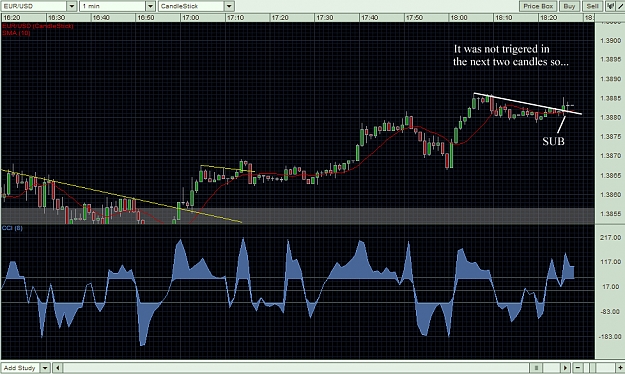This screenshot has height=374, width=625.
Task: Open the Add Study dropdown arrow
Action: click(x=45, y=368)
